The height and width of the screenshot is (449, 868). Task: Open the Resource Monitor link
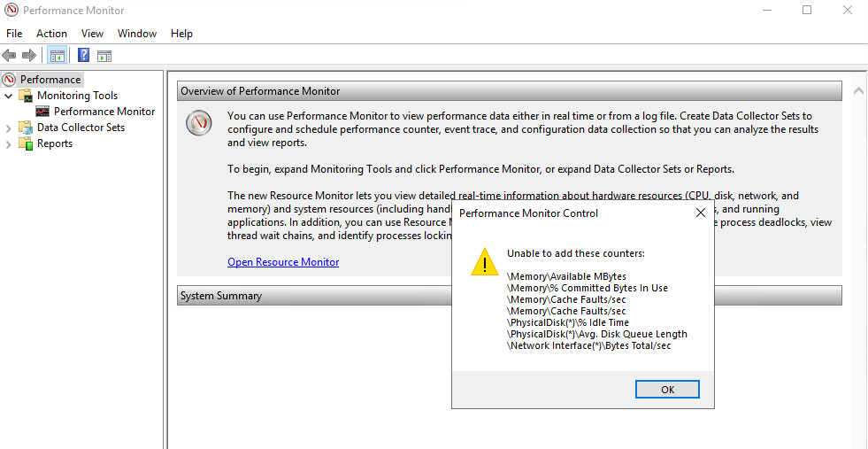pos(283,262)
